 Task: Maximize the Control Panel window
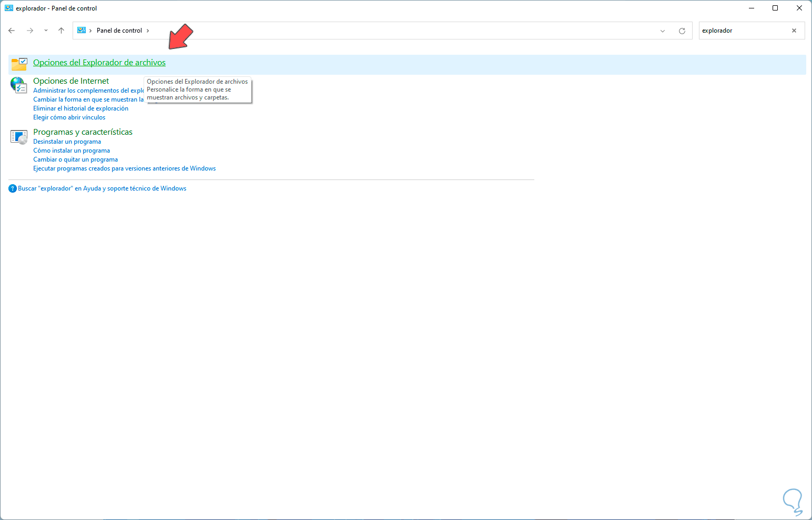pyautogui.click(x=775, y=8)
